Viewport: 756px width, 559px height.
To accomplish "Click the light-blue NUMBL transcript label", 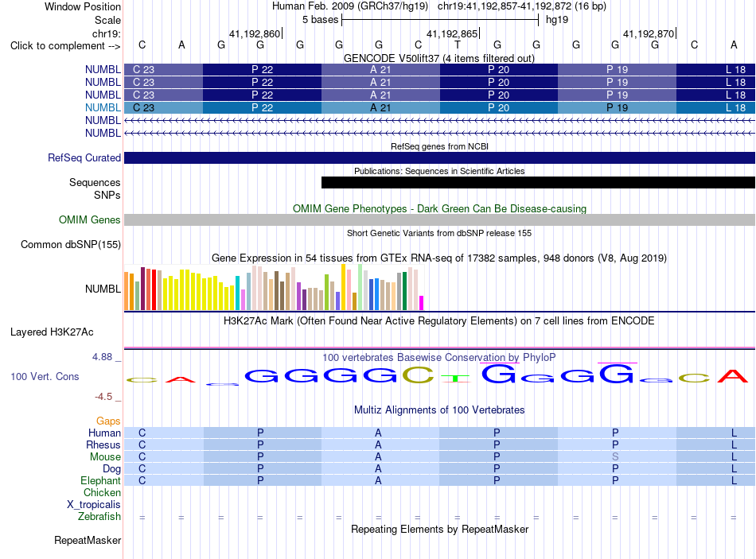I will [x=103, y=107].
